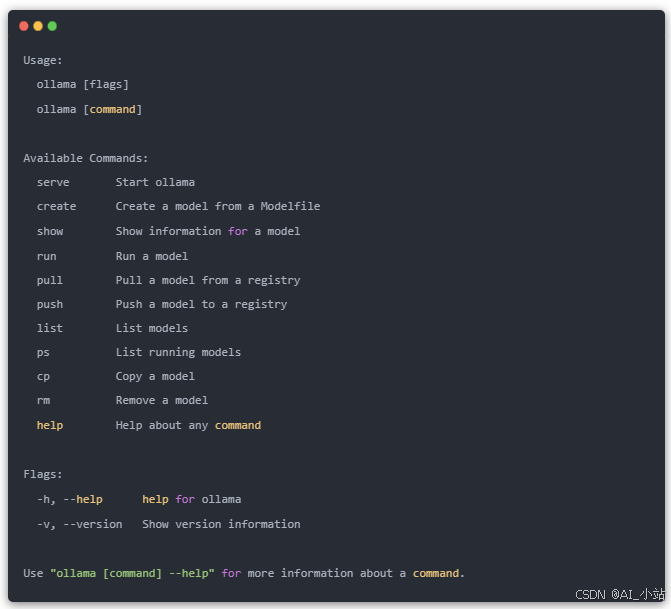671x609 pixels.
Task: Click the quoted 'ollama [command] --help' string
Action: [132, 573]
